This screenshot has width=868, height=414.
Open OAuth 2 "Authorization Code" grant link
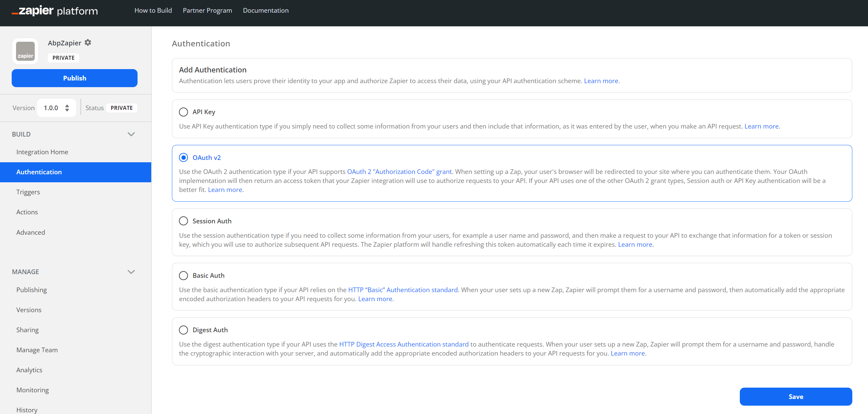399,172
